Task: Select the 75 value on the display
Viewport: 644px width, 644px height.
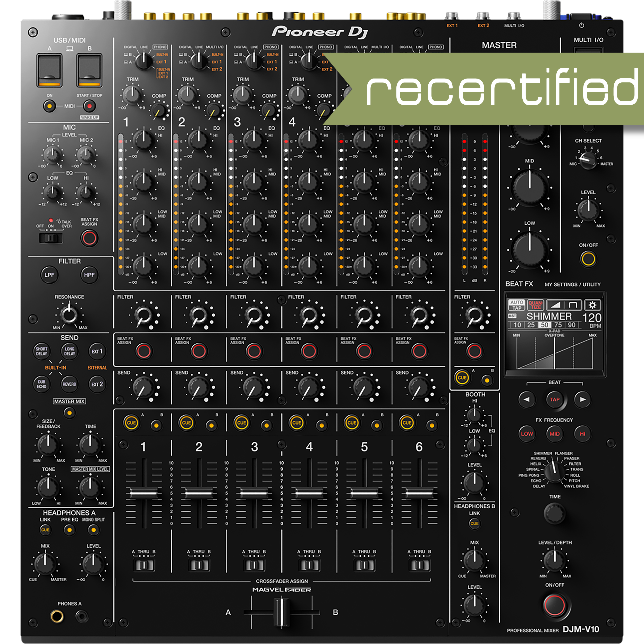Action: [x=558, y=325]
